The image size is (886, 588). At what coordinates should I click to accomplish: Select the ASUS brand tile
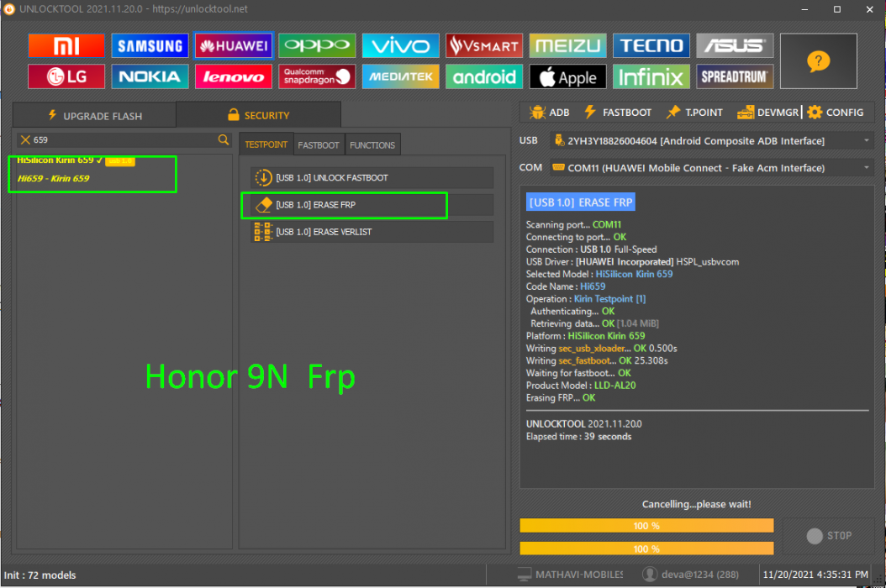click(x=736, y=45)
